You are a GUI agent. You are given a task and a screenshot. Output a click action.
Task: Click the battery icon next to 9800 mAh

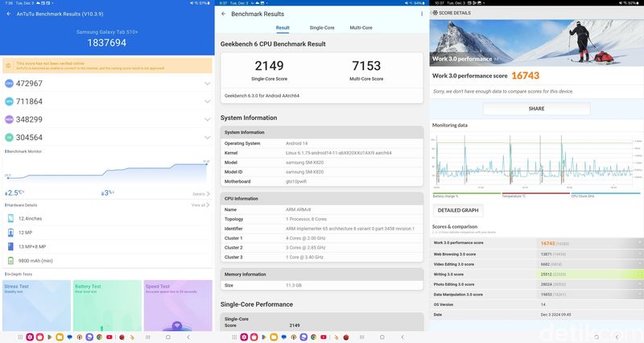click(x=10, y=260)
